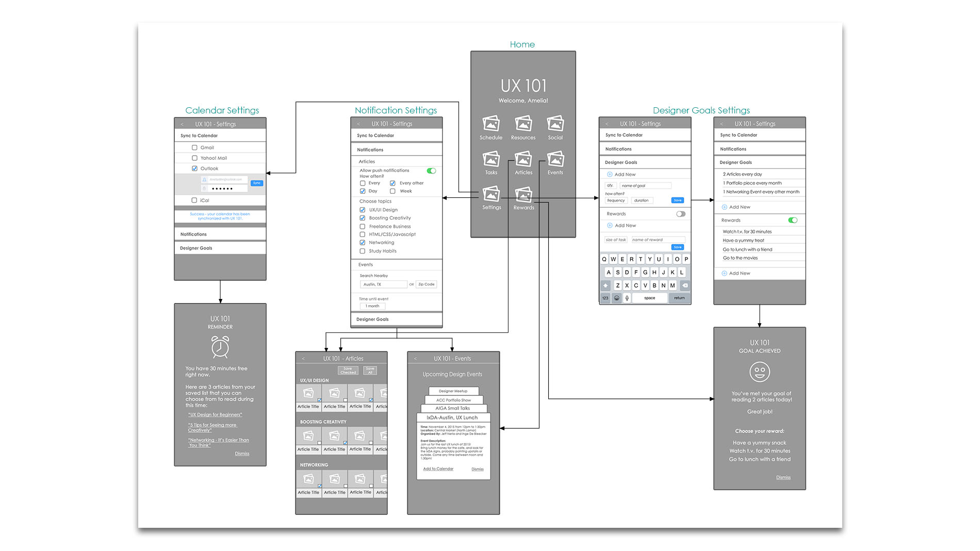Open the Tasks icon on Home screen
This screenshot has width=980, height=551.
pos(491,159)
